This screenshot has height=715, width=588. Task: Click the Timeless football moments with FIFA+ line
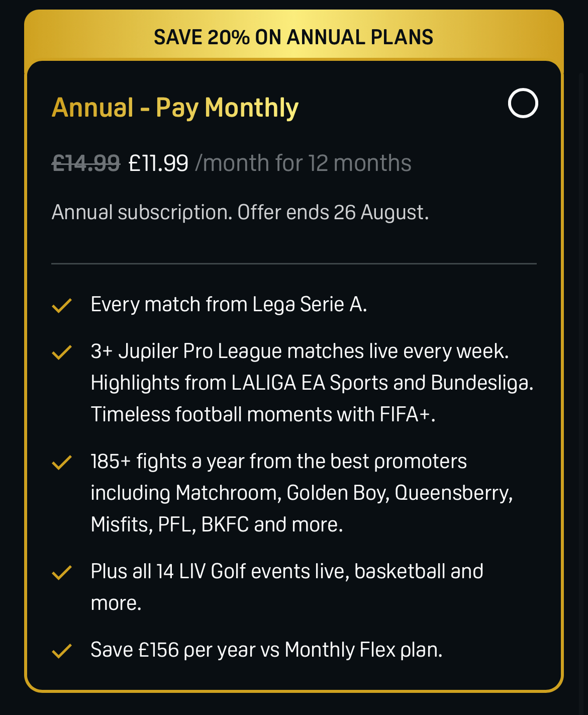[x=263, y=415]
